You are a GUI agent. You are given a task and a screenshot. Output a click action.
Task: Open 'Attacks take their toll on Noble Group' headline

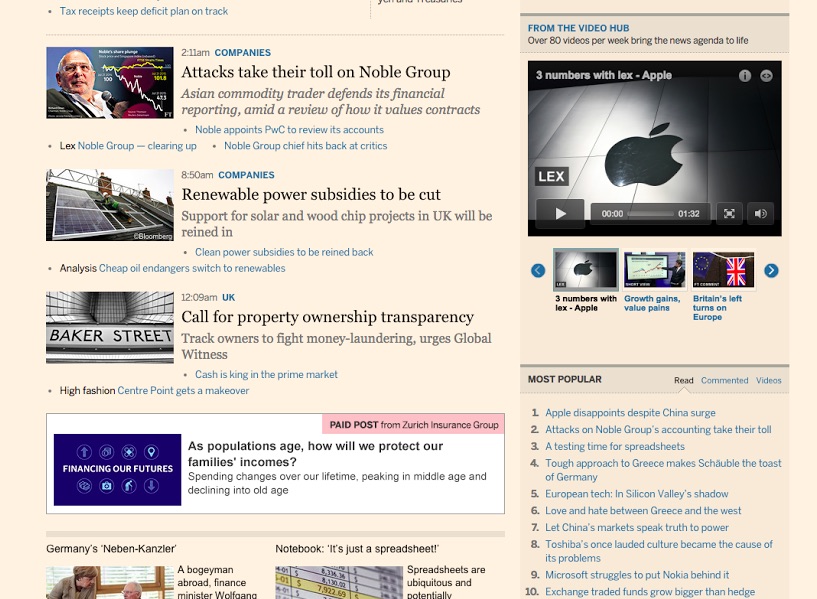point(315,72)
